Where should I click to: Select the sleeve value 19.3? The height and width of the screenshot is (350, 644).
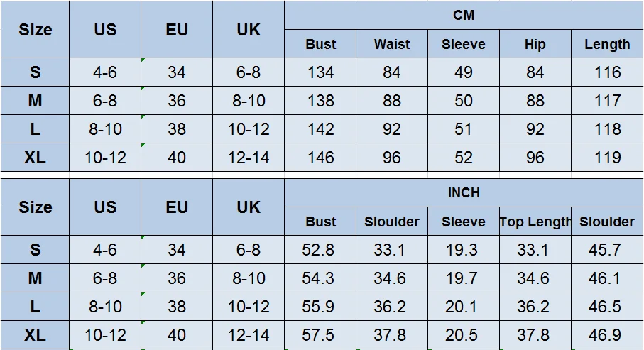[463, 250]
